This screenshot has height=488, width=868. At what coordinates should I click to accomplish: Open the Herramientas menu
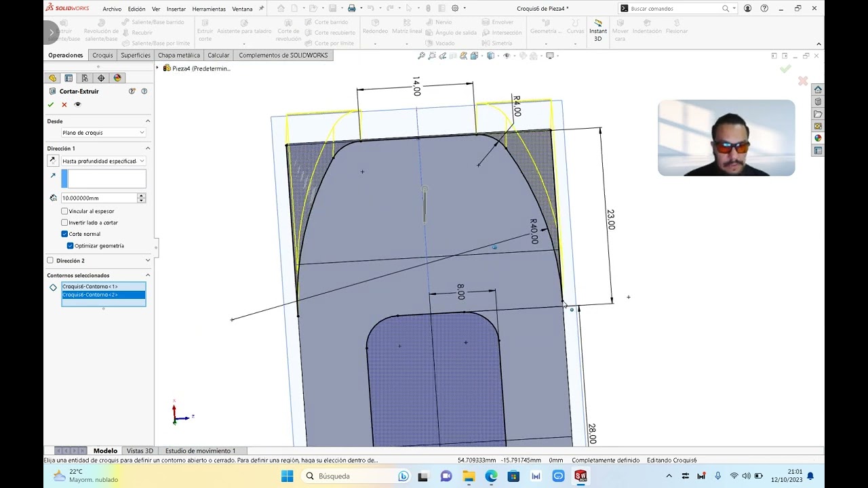(x=209, y=9)
